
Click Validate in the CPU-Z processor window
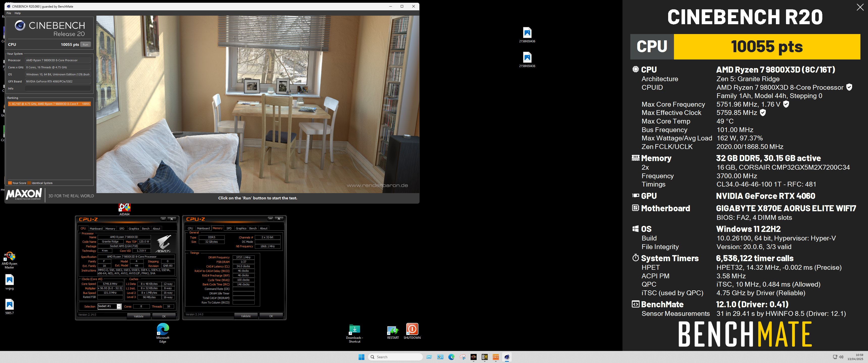(x=139, y=316)
